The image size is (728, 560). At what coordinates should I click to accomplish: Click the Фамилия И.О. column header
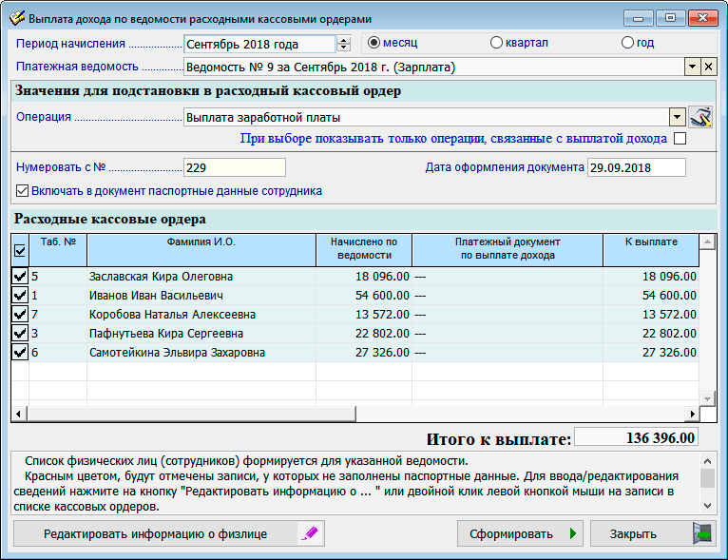(x=201, y=250)
